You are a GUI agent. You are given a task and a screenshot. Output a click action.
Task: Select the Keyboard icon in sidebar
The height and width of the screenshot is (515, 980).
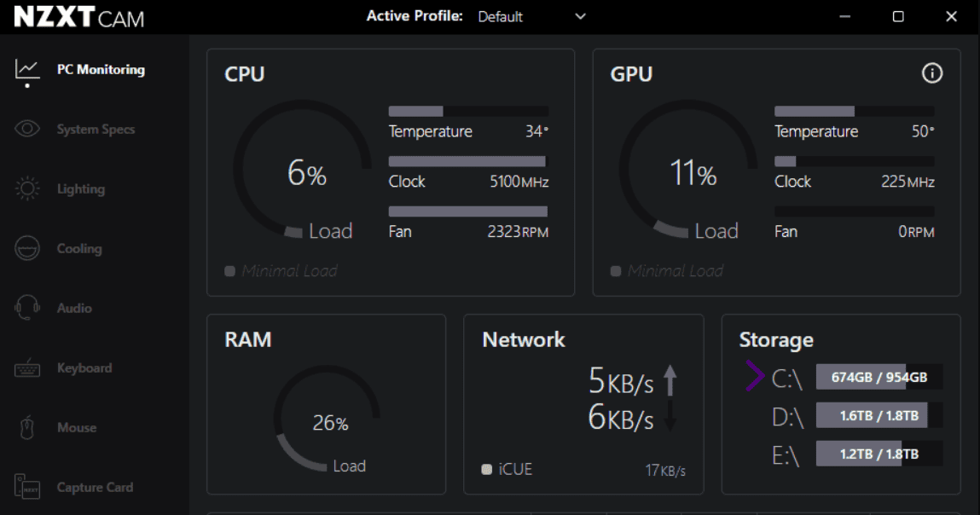[27, 368]
